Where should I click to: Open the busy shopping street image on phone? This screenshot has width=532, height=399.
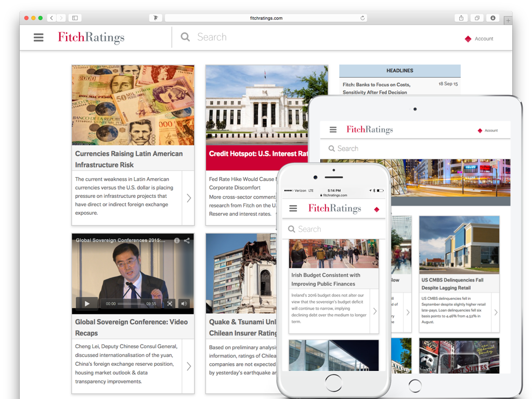pos(334,254)
